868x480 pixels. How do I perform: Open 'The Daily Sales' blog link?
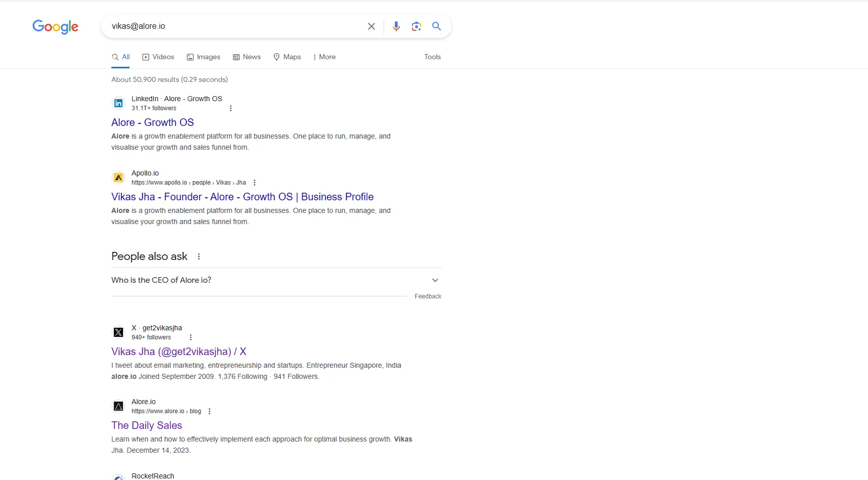pyautogui.click(x=147, y=425)
